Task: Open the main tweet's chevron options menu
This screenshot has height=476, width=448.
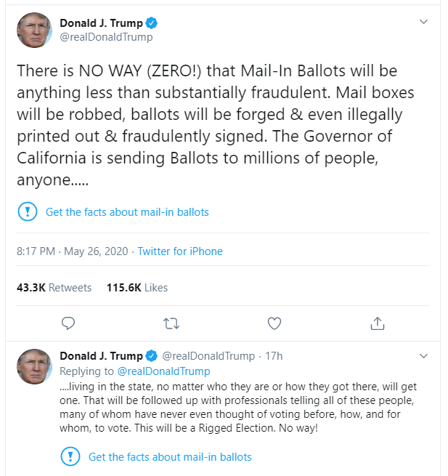Action: tap(424, 23)
